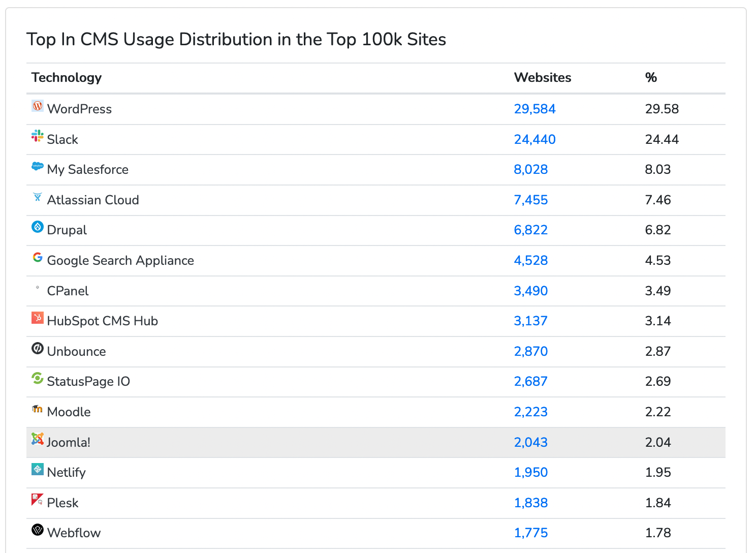Click the Google Search Appliance icon
The image size is (756, 553).
point(38,257)
